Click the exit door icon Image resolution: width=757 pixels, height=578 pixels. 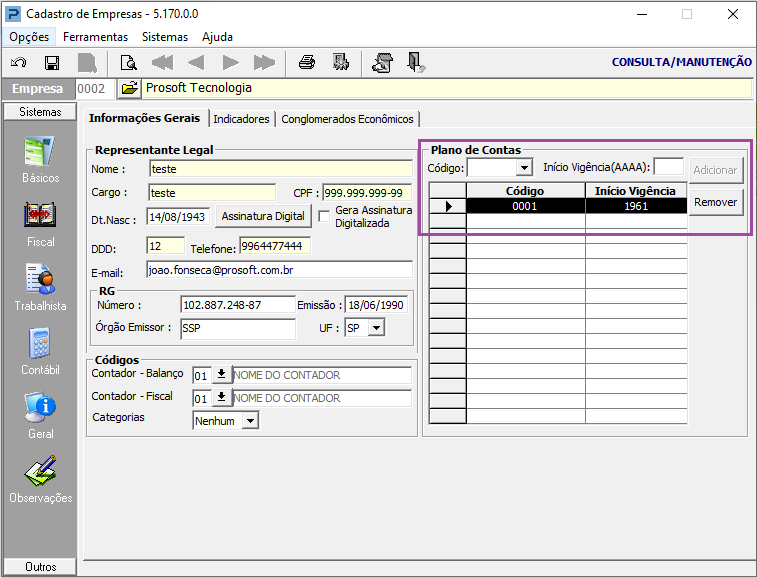(416, 63)
